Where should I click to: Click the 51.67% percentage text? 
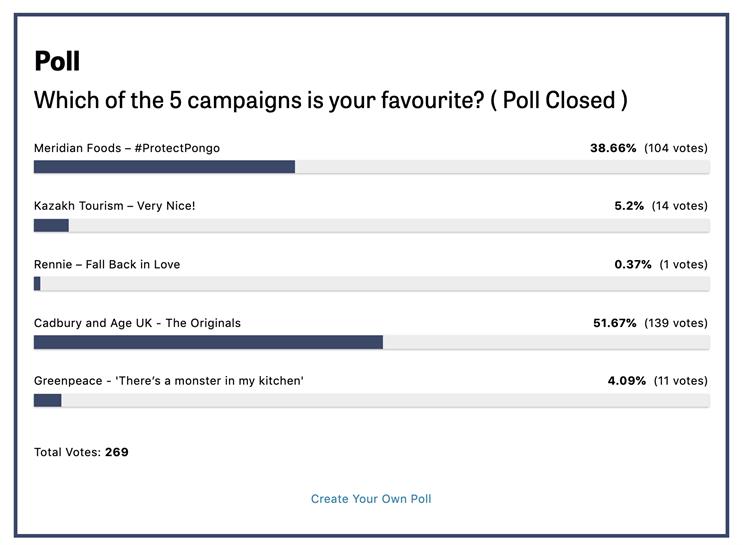click(615, 323)
